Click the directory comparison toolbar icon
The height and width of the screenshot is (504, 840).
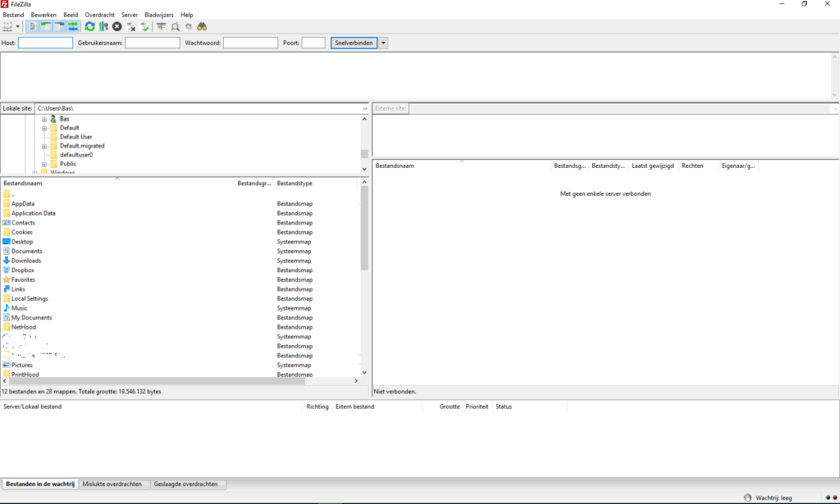[176, 27]
